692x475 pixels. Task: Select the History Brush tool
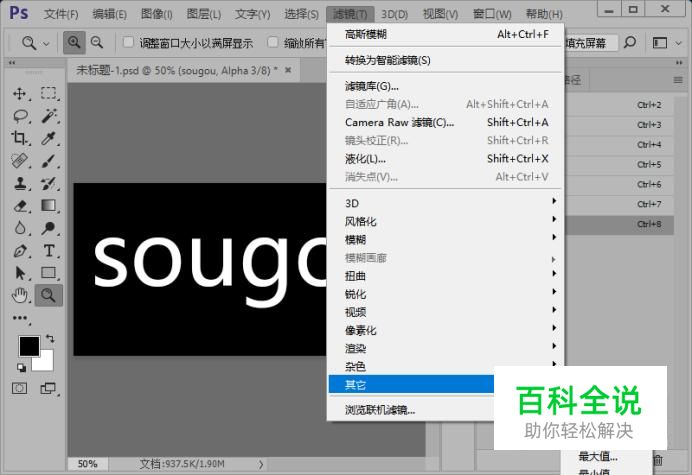pos(49,183)
